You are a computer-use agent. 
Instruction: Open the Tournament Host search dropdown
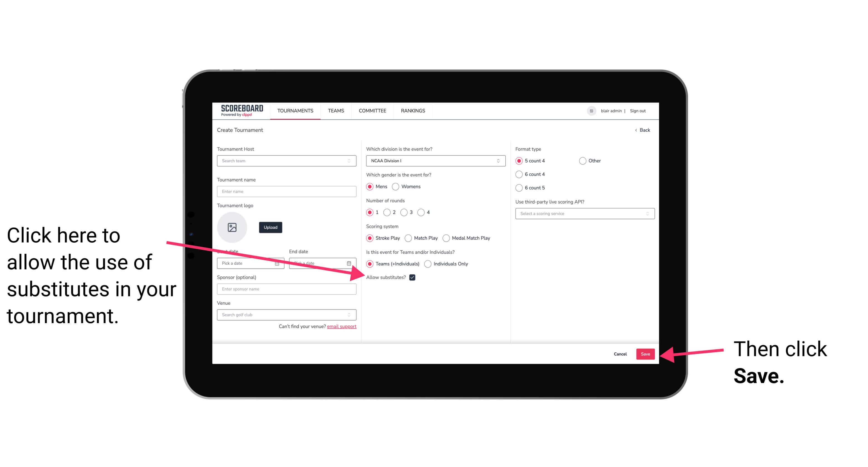(286, 161)
